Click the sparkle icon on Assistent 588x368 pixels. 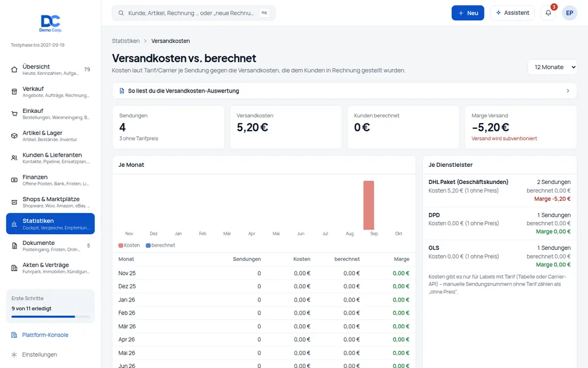point(498,13)
